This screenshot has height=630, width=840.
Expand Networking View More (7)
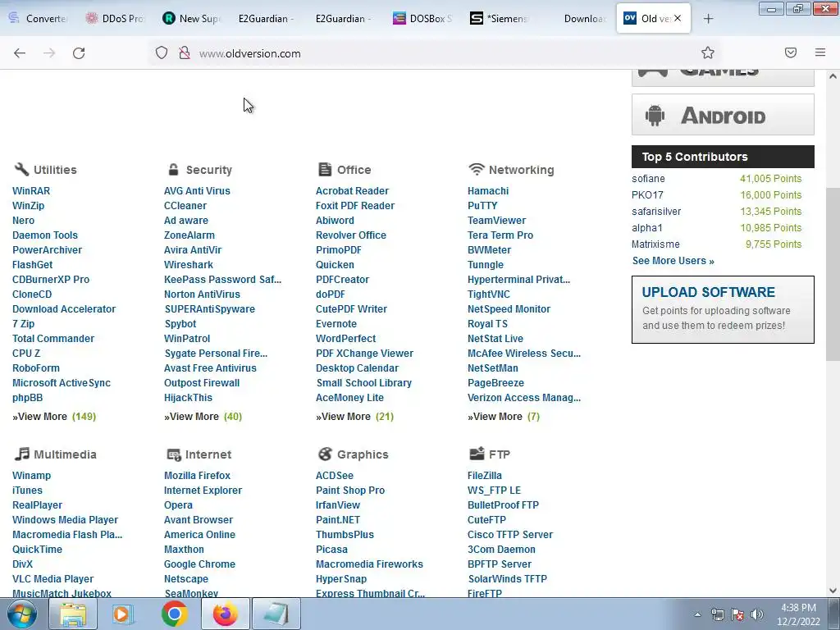[504, 417]
